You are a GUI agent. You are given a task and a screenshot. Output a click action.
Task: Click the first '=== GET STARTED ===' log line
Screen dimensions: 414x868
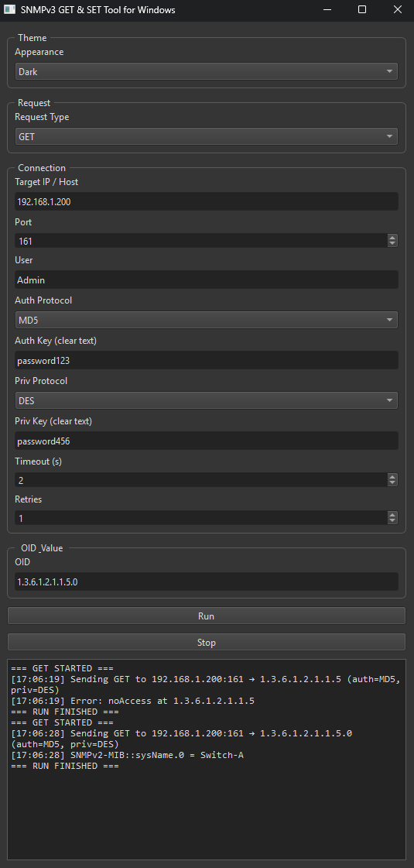click(x=63, y=668)
